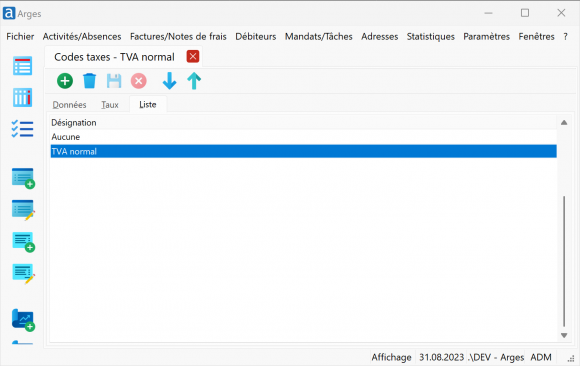Move entry up with the teal up arrow
Viewport: 580px width, 366px height.
pos(194,81)
